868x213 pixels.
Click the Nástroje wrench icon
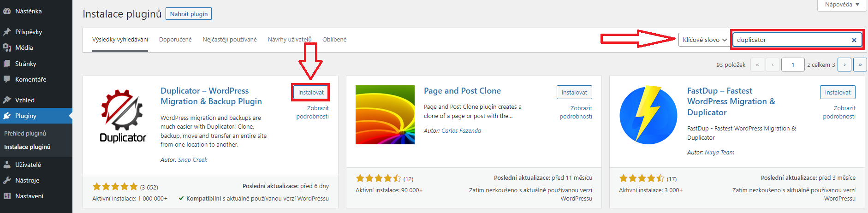point(7,180)
